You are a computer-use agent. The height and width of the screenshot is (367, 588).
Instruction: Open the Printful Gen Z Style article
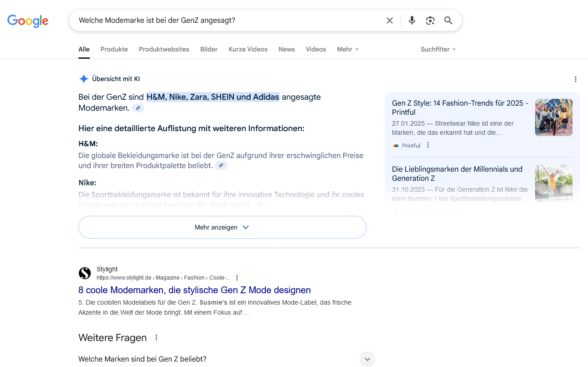coord(460,107)
